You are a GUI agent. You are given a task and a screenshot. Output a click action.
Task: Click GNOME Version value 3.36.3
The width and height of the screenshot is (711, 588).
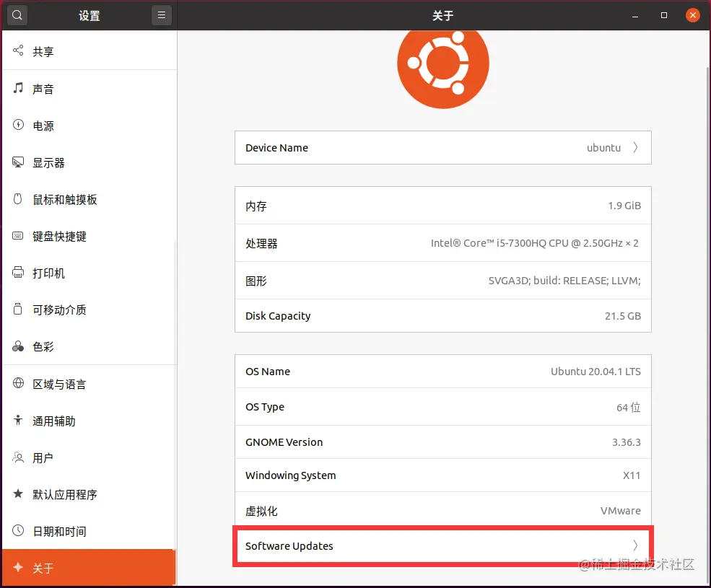(x=627, y=442)
